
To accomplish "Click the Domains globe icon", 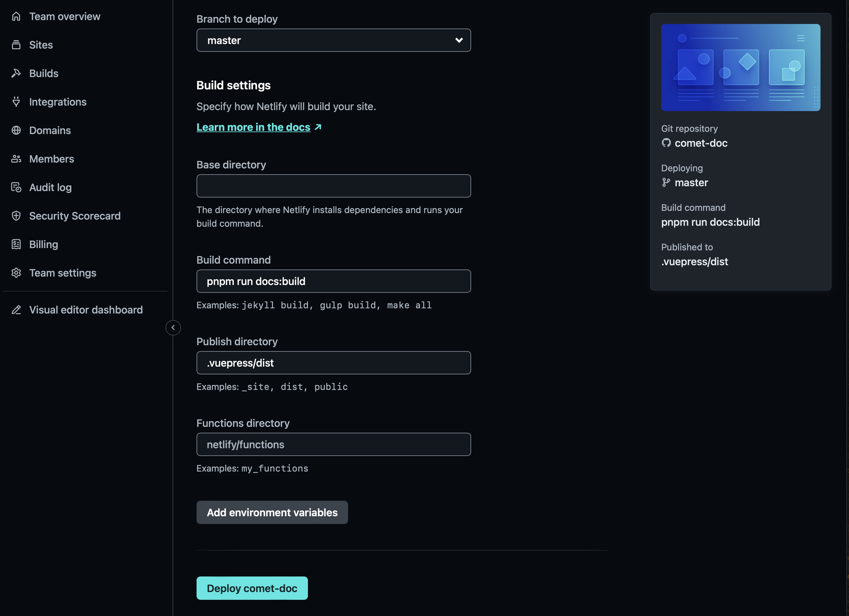I will 16,130.
